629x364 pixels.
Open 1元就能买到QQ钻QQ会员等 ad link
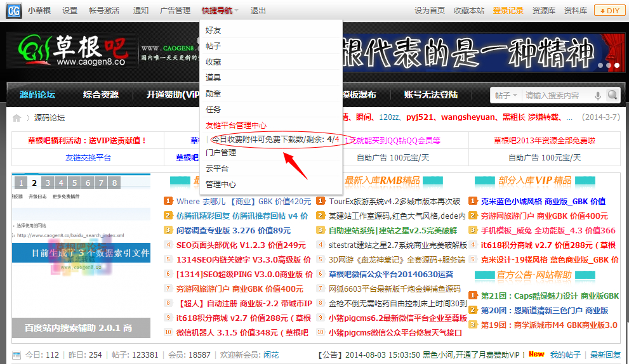[393, 141]
